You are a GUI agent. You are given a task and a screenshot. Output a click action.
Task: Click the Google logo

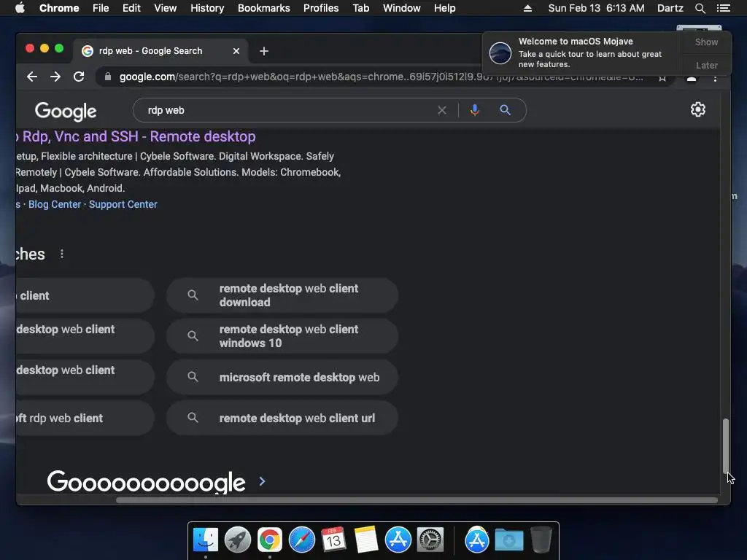[66, 111]
